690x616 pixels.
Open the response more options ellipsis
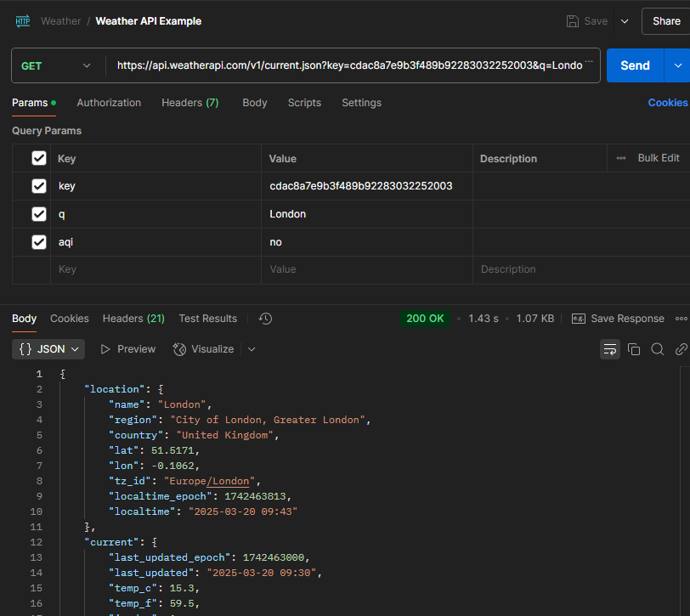coord(681,319)
